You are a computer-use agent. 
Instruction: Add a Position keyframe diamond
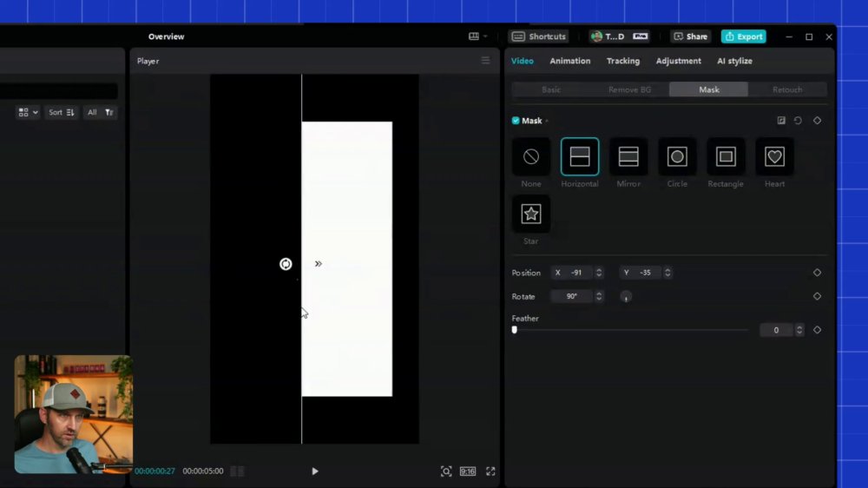pos(817,273)
